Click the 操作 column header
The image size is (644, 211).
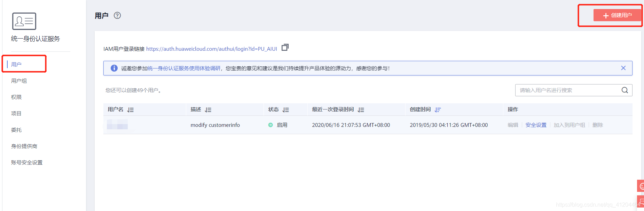click(x=513, y=109)
